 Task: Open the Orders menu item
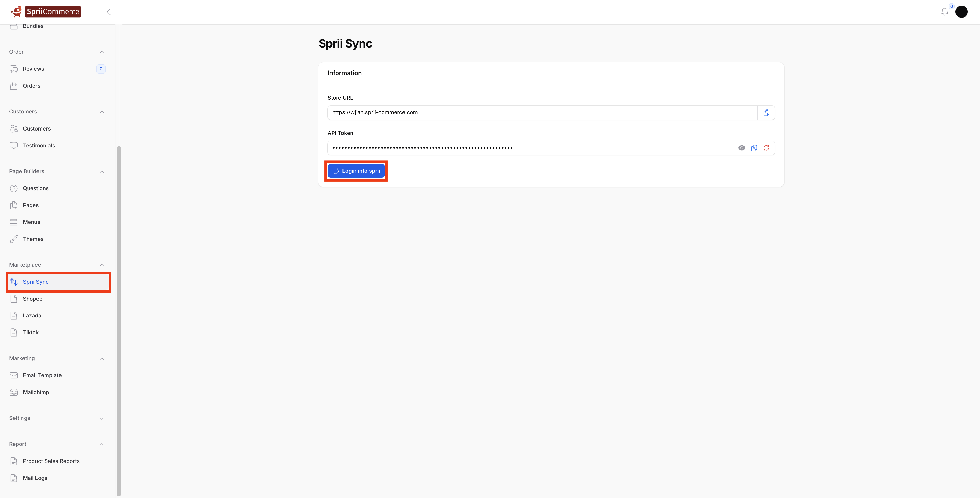point(31,86)
